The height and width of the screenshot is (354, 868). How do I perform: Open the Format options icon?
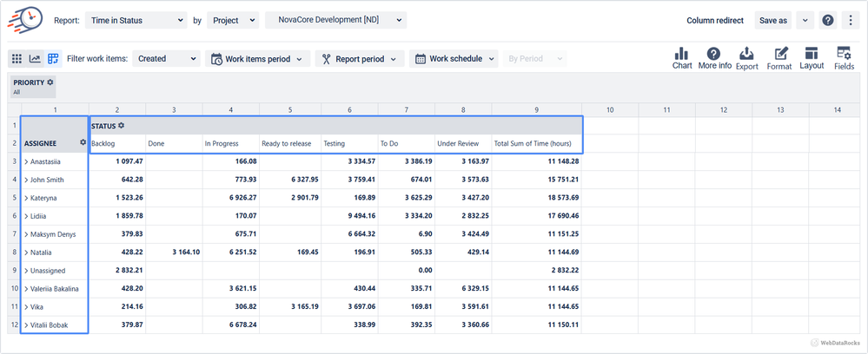point(779,58)
